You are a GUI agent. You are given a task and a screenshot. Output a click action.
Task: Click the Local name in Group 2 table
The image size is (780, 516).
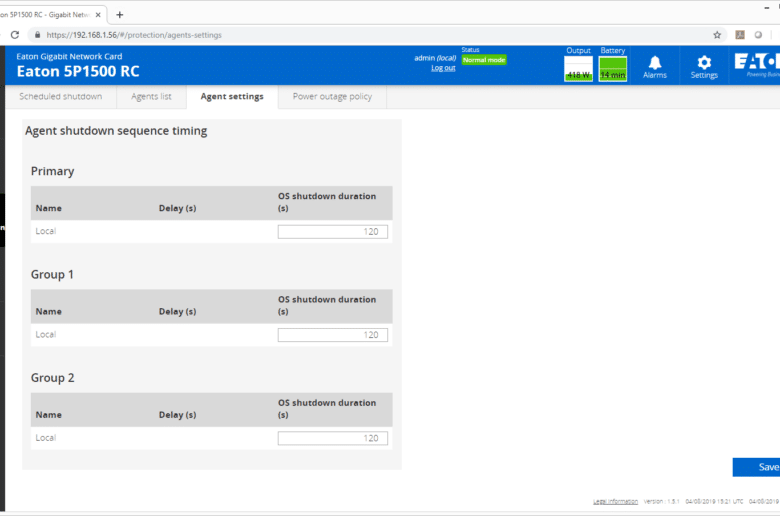point(46,438)
